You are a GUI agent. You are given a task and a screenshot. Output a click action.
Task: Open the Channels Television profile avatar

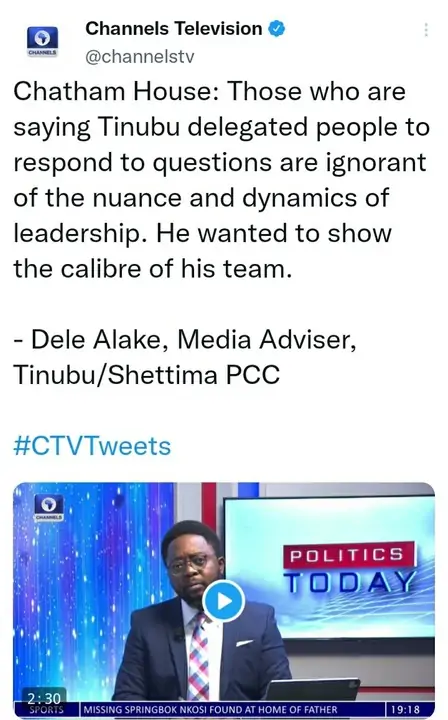coord(42,42)
